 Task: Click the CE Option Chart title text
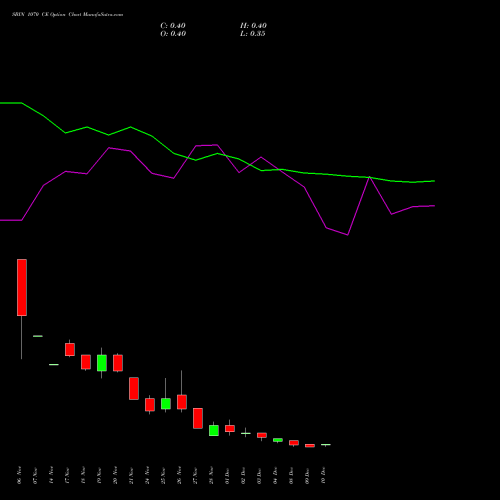67,15
